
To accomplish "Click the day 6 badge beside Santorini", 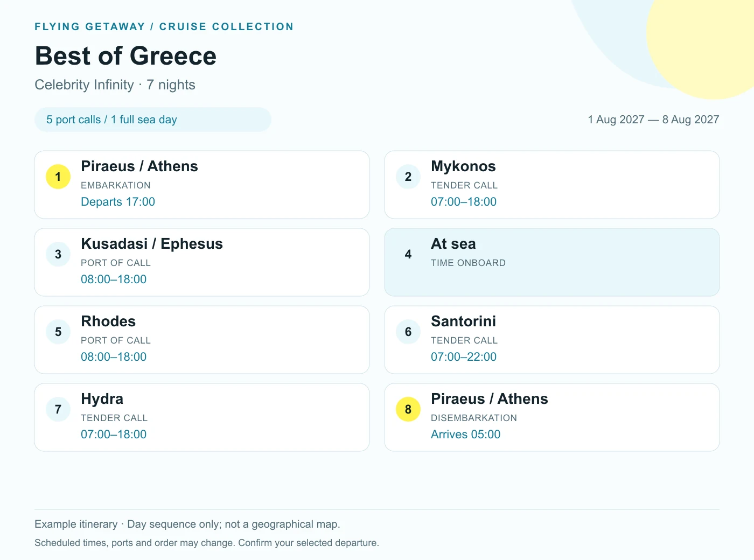I will click(408, 332).
